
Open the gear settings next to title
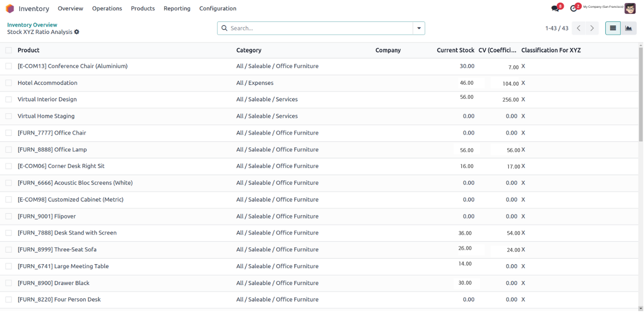coord(77,32)
